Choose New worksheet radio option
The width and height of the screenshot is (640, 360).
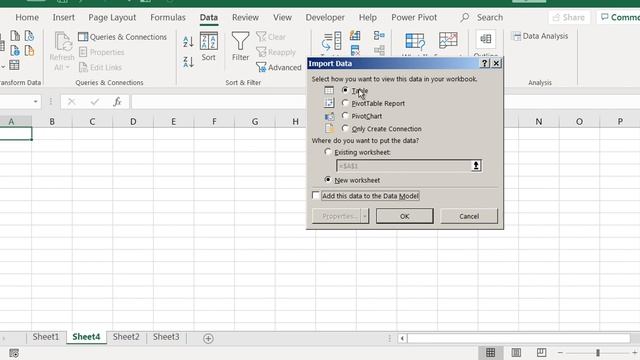[x=328, y=180]
